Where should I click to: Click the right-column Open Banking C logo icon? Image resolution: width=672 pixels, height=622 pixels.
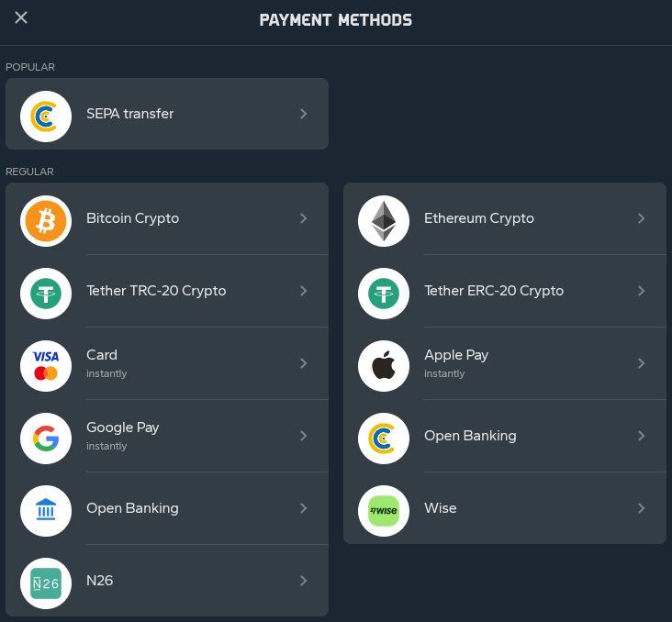(x=384, y=439)
